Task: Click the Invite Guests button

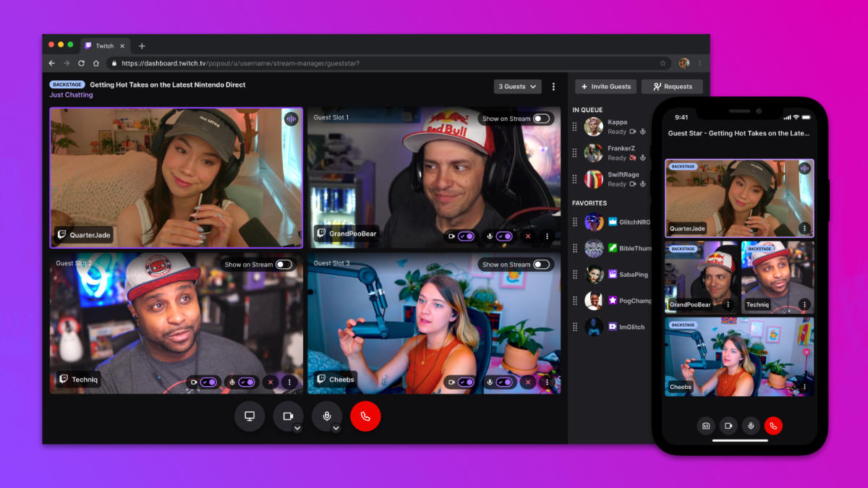Action: pos(606,87)
